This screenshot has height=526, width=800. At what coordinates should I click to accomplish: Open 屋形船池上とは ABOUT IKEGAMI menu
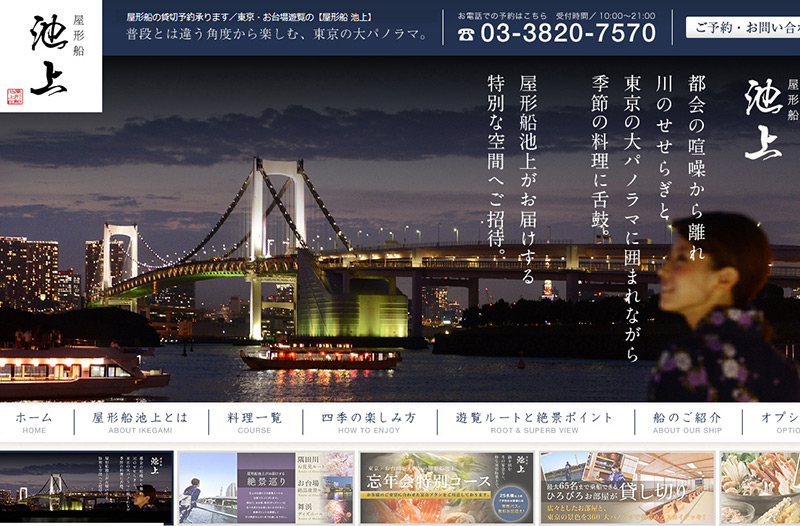tap(140, 422)
